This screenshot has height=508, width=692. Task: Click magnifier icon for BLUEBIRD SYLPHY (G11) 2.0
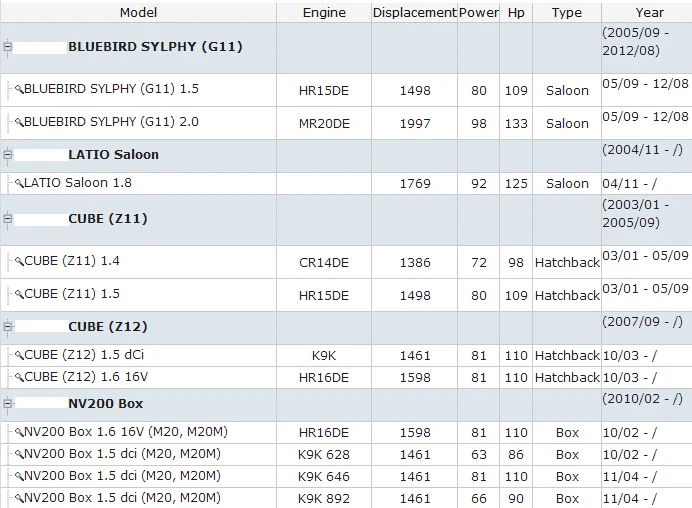(19, 122)
